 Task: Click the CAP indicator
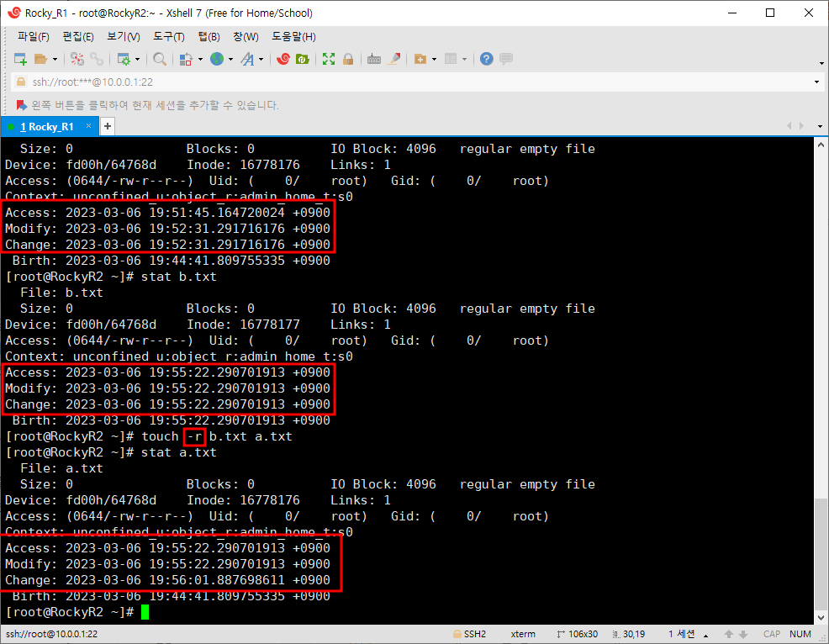(772, 634)
